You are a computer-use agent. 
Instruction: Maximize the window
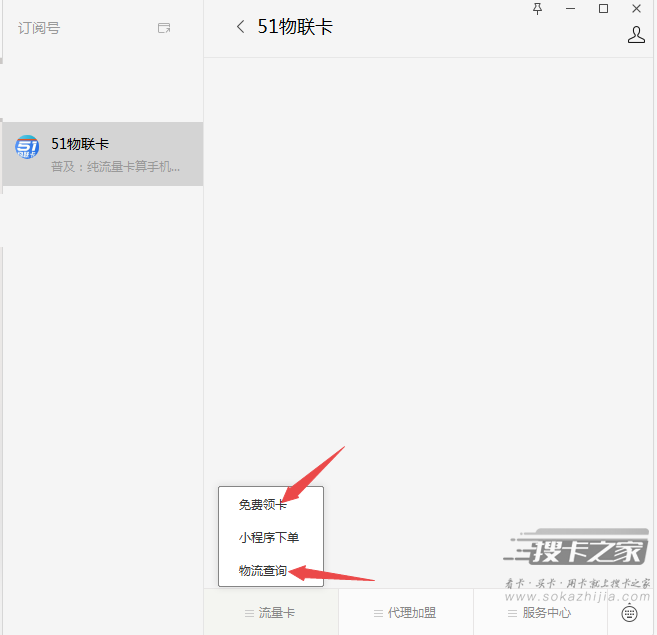tap(603, 9)
